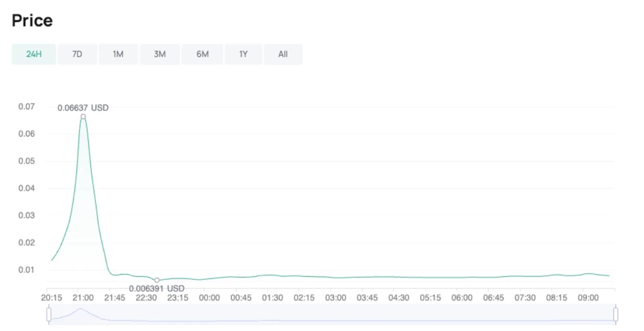Click the left range slider handle

tap(49, 314)
